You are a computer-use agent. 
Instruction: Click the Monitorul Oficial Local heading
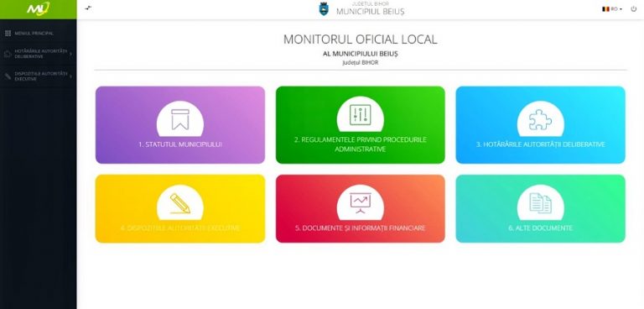click(x=361, y=39)
